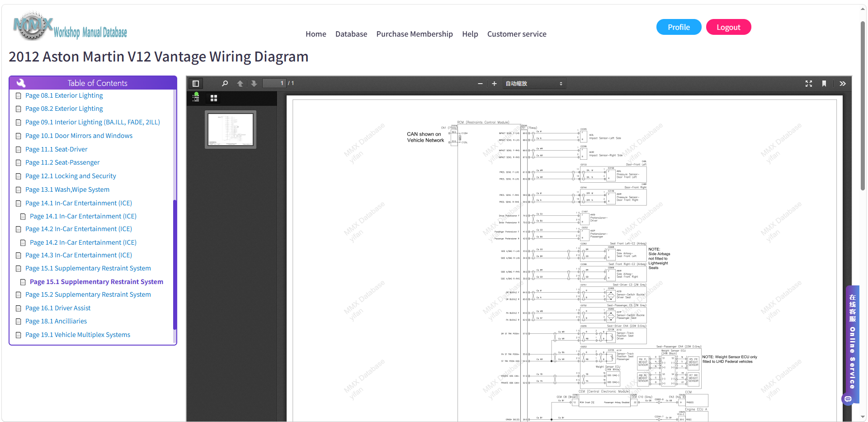
Task: Zoom in with the plus button
Action: (x=494, y=84)
